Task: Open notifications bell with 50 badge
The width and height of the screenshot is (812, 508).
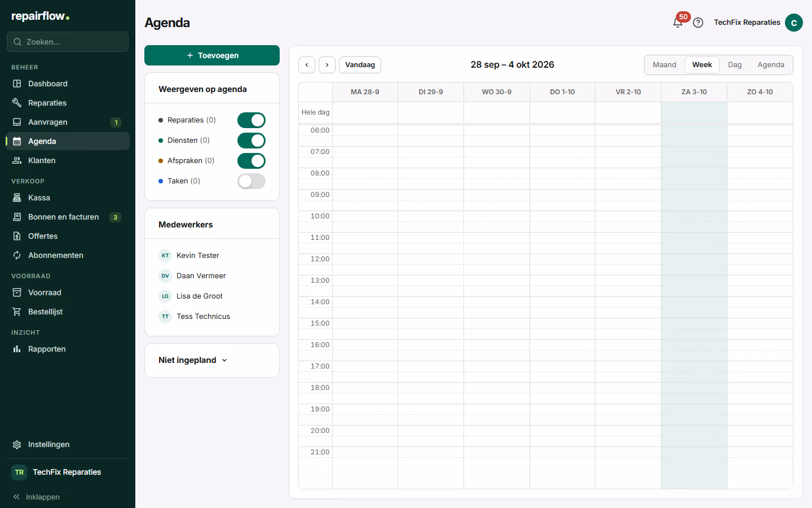Action: point(678,22)
